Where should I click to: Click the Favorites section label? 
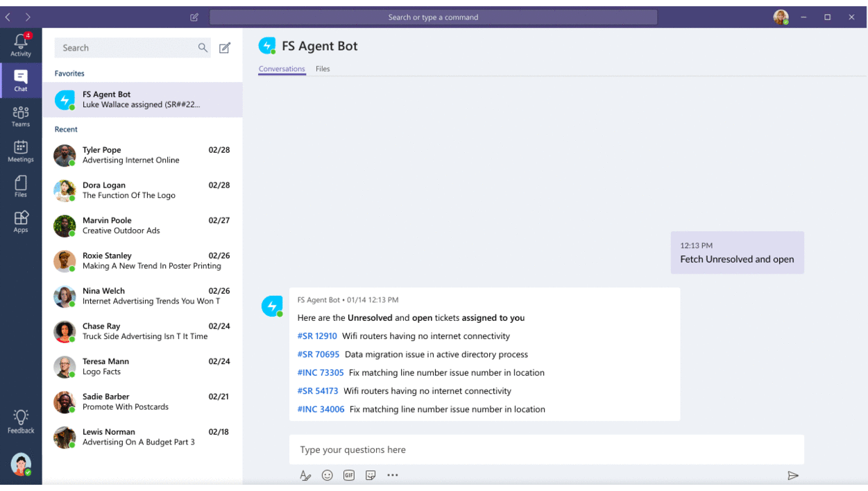69,74
